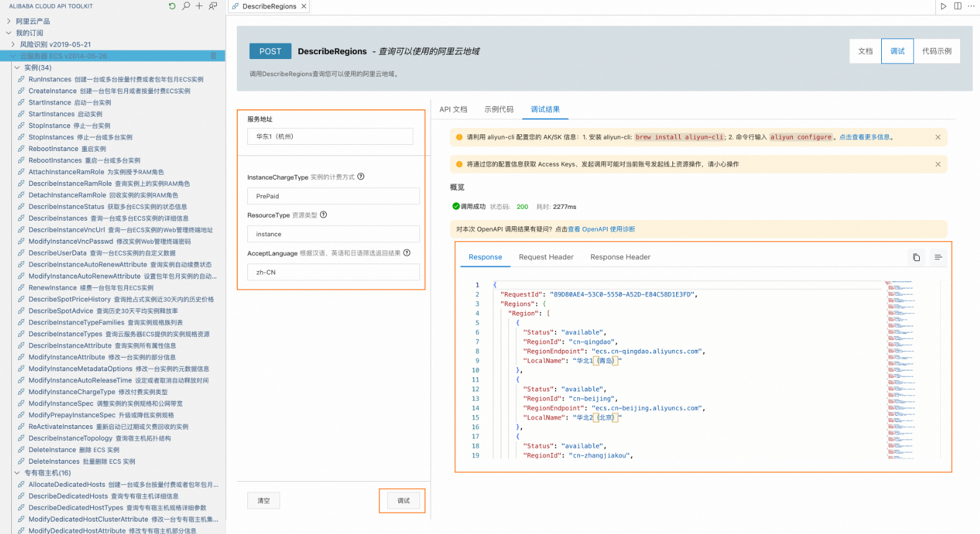Viewport: 980px width, 534px height.
Task: Switch to the 调试 view tab in header
Action: 897,51
